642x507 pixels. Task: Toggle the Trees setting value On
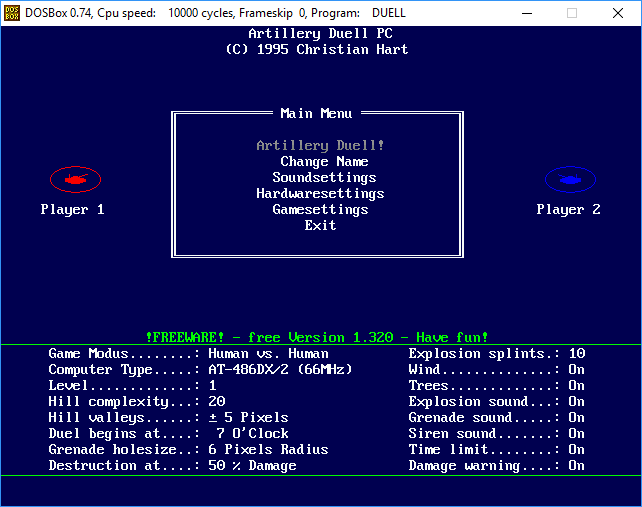pos(576,385)
